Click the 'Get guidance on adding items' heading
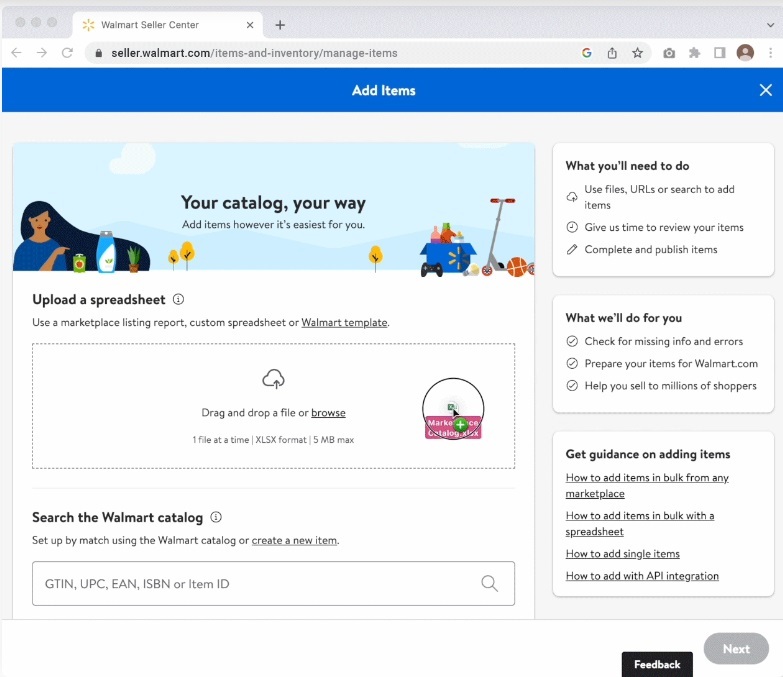Viewport: 783px width, 677px height. click(648, 454)
